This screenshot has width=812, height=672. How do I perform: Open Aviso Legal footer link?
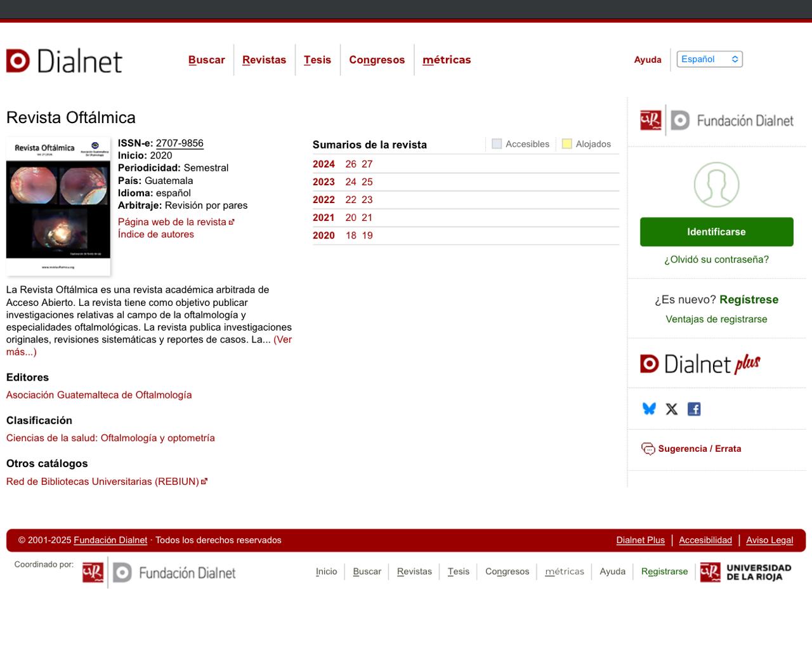[x=769, y=541]
